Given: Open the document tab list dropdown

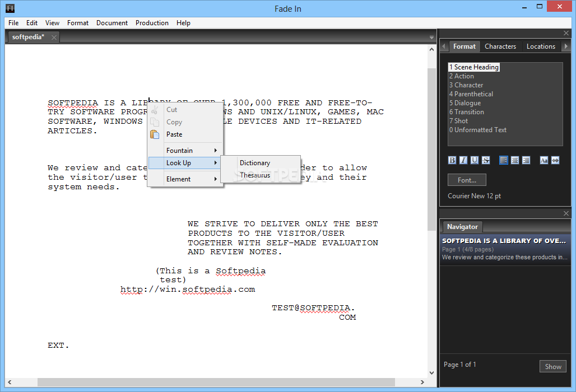Looking at the screenshot, I should click(x=431, y=38).
